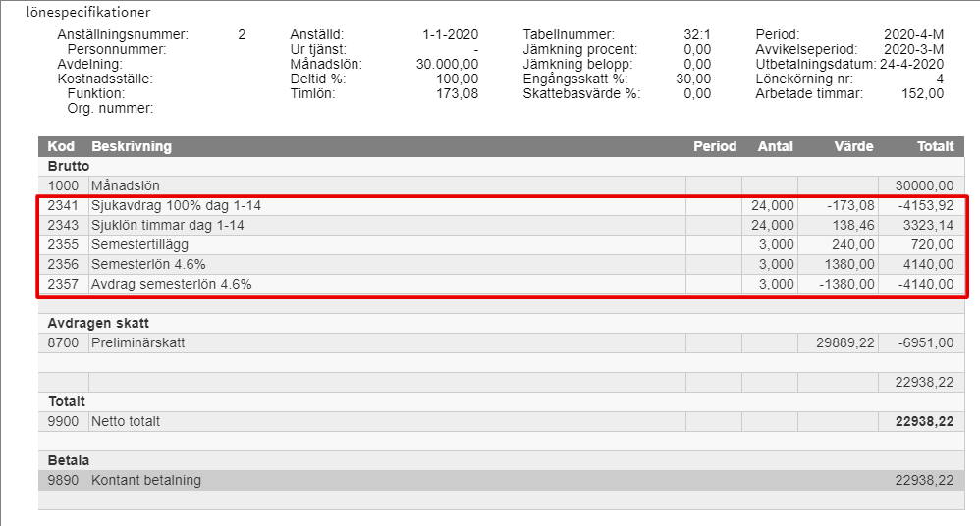Click the Deltid % value 100,00
980x526 pixels.
pos(457,79)
